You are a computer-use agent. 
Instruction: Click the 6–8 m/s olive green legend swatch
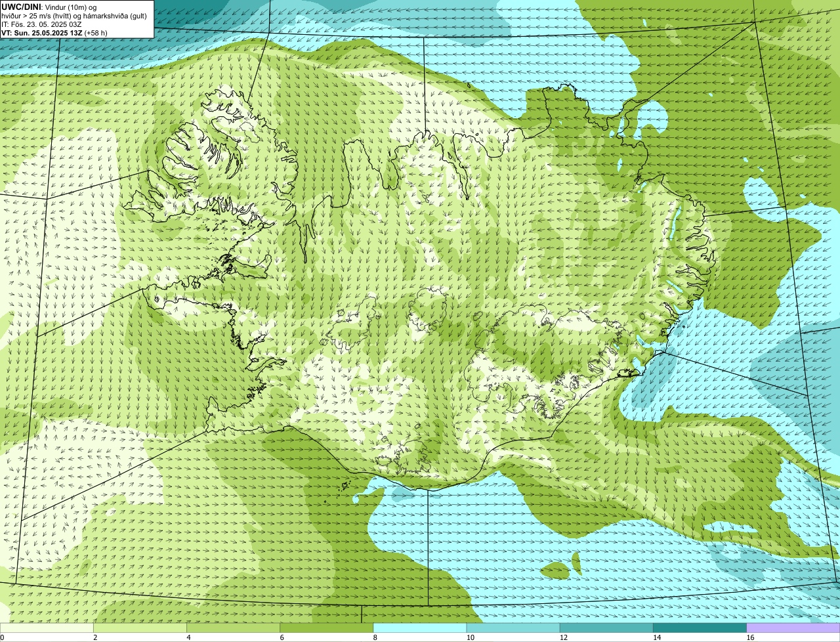(x=327, y=628)
